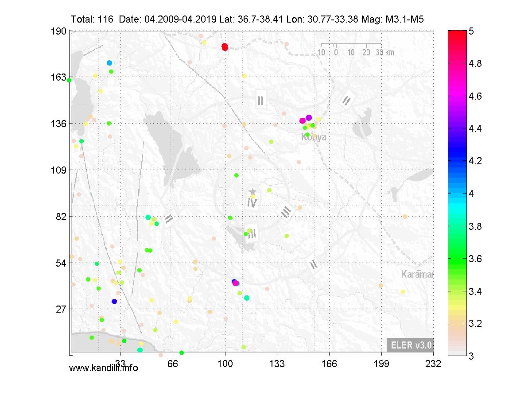Click the 100 tick label on x-axis
Screen dimensions: 532x399
click(x=225, y=364)
